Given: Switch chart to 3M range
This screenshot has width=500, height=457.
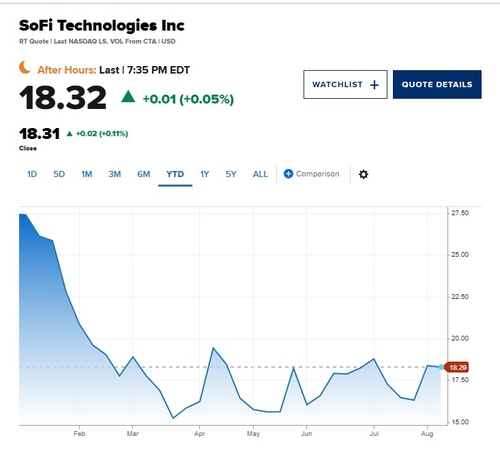Looking at the screenshot, I should tap(114, 174).
